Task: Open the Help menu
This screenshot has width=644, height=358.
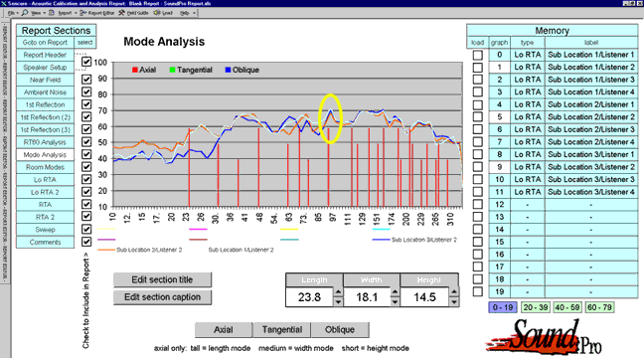Action: [185, 13]
